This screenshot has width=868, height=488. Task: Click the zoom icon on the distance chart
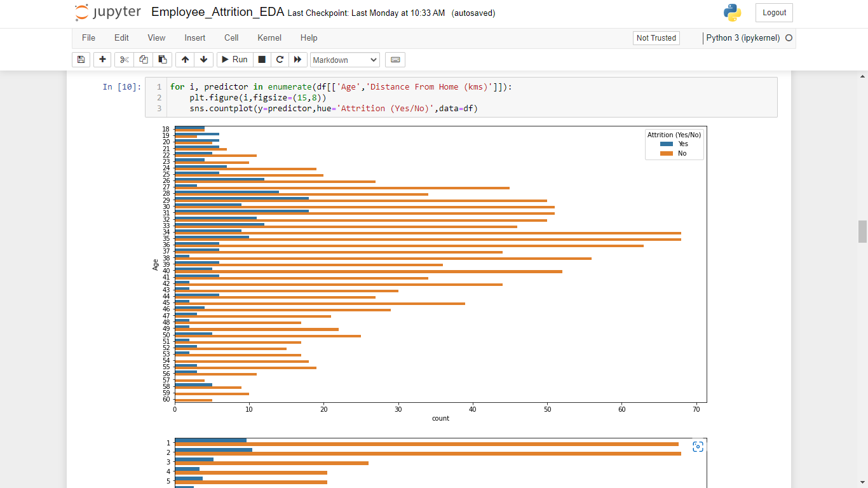[698, 447]
